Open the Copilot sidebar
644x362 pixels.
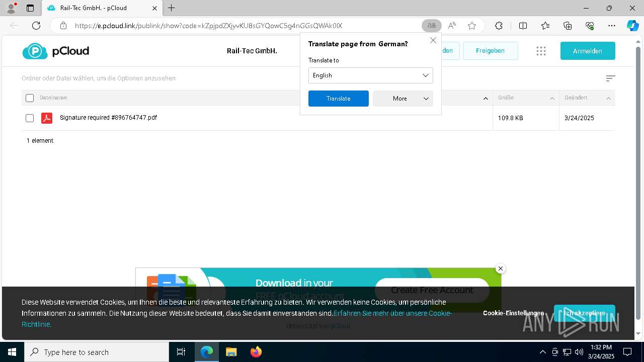632,26
